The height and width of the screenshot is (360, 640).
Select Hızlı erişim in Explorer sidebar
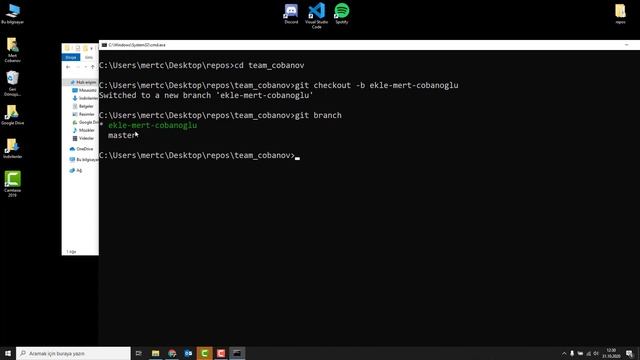[83, 82]
